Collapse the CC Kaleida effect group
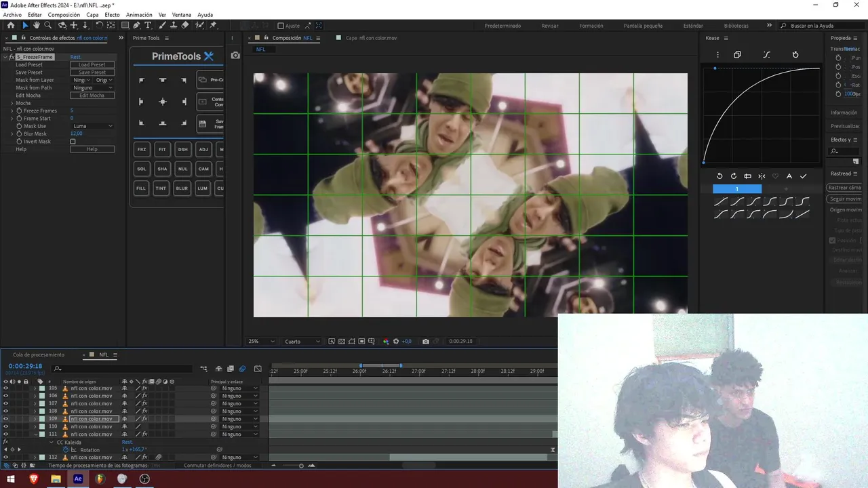Screen dimensions: 868x488 pos(52,443)
